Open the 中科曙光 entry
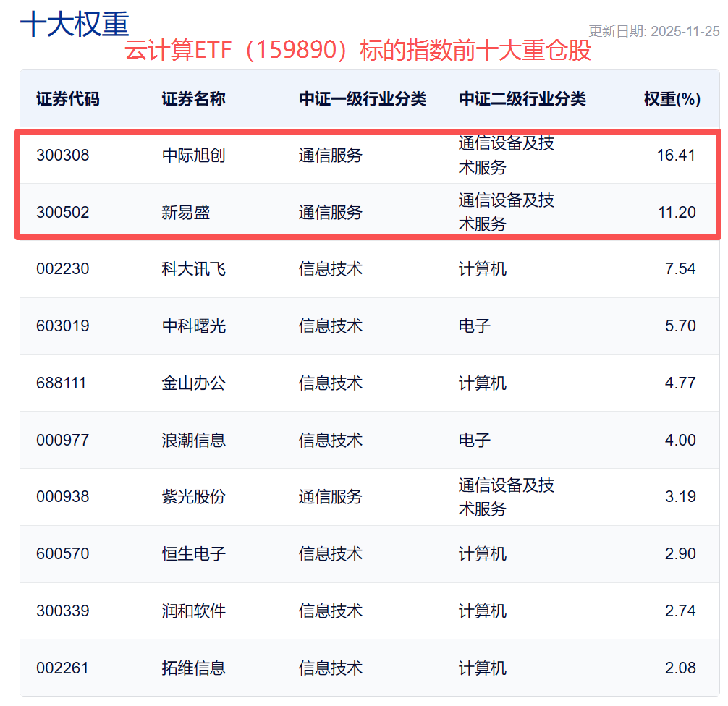The height and width of the screenshot is (706, 728). point(193,326)
